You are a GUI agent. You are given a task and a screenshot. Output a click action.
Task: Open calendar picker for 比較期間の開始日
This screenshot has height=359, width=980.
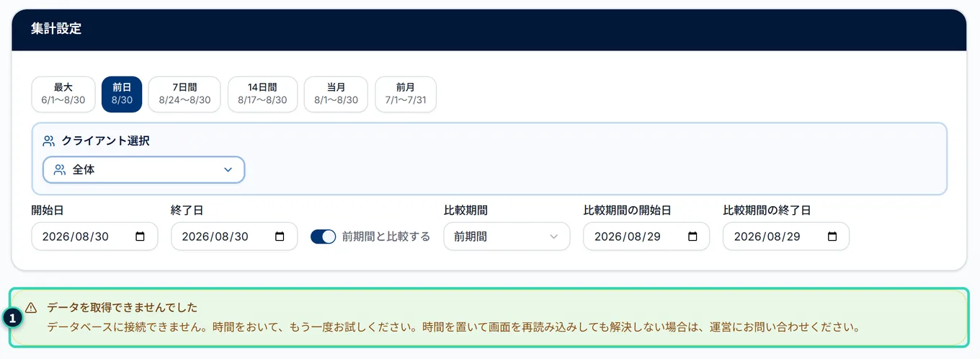tap(692, 236)
